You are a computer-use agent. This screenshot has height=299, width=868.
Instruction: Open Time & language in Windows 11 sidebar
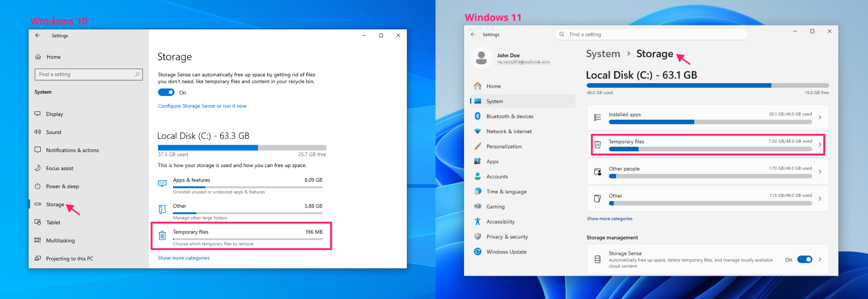(x=522, y=192)
